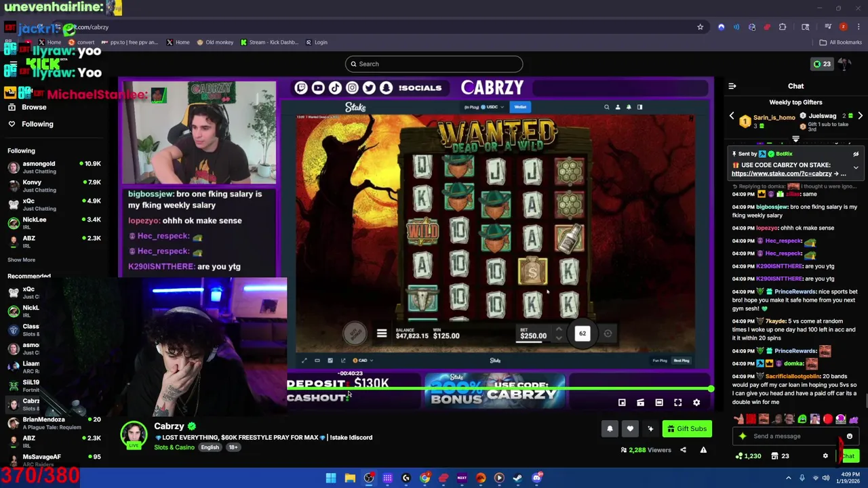Open the Kicks balance showing 23
The width and height of the screenshot is (868, 488).
coord(822,64)
